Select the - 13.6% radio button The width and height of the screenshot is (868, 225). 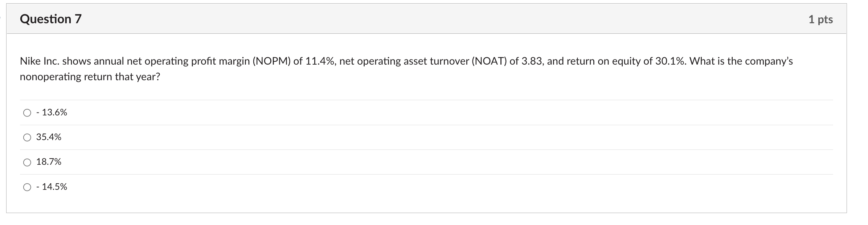click(x=27, y=113)
